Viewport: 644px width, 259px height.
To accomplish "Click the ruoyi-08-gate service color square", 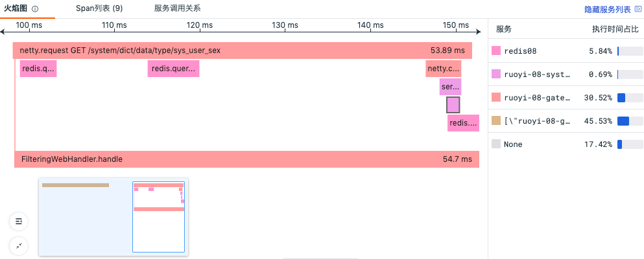I will click(496, 98).
